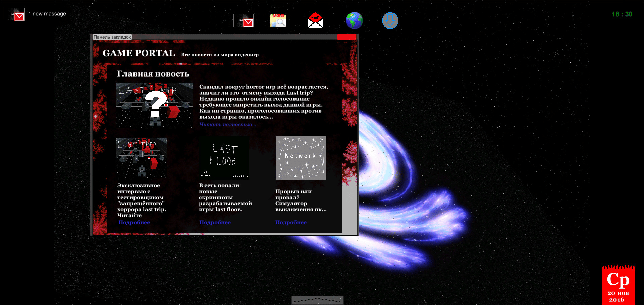Viewport: 644px width, 305px height.
Task: Click the Читать полностью link
Action: pyautogui.click(x=228, y=125)
